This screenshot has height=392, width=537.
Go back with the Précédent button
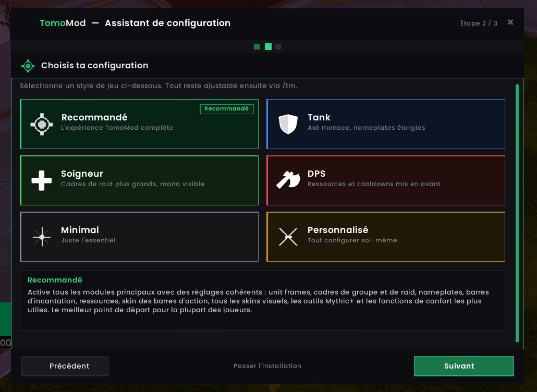(x=65, y=366)
